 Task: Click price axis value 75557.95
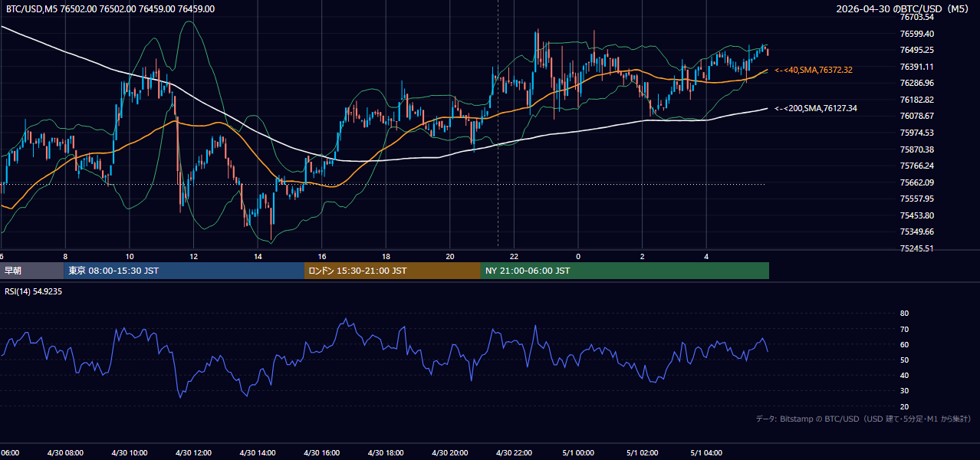tap(916, 199)
